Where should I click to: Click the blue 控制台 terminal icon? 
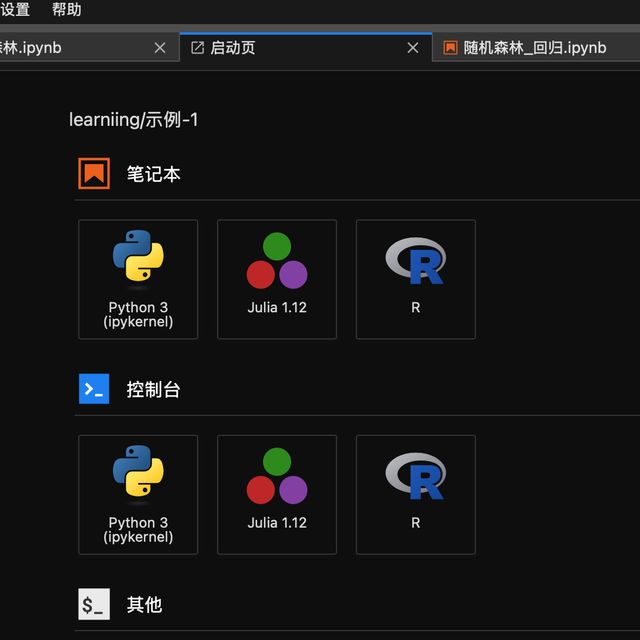[94, 389]
